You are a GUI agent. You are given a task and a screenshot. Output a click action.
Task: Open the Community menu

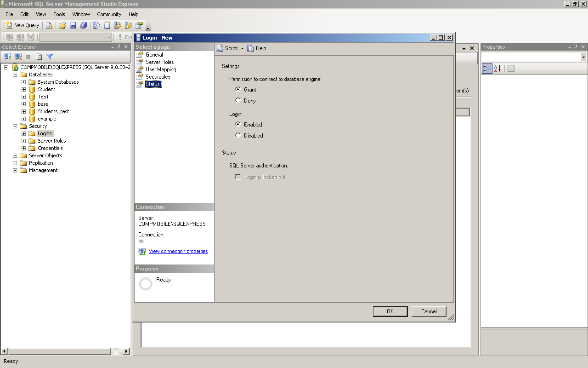tap(109, 14)
